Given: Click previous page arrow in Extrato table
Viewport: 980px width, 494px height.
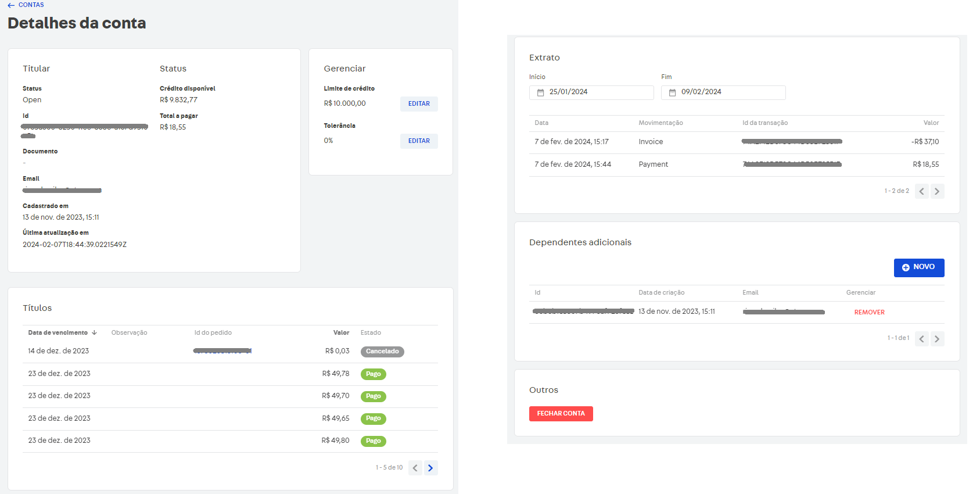Looking at the screenshot, I should click(921, 191).
